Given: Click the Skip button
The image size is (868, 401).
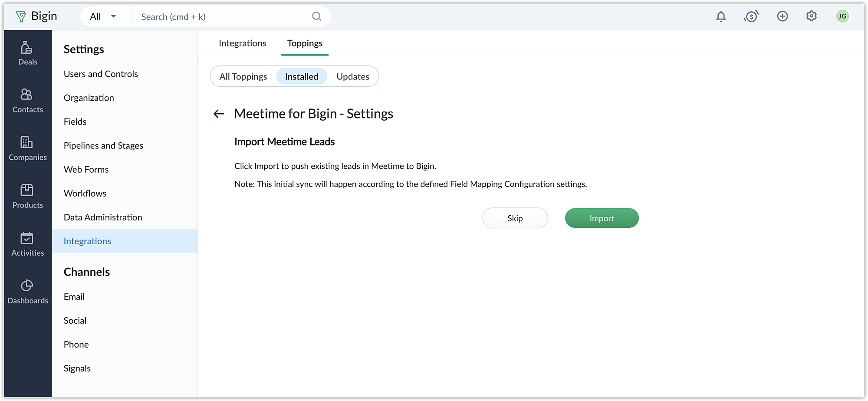Looking at the screenshot, I should tap(515, 218).
